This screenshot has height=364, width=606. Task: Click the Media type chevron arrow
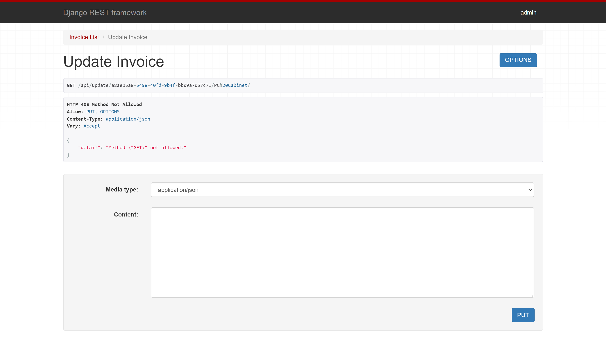point(530,189)
